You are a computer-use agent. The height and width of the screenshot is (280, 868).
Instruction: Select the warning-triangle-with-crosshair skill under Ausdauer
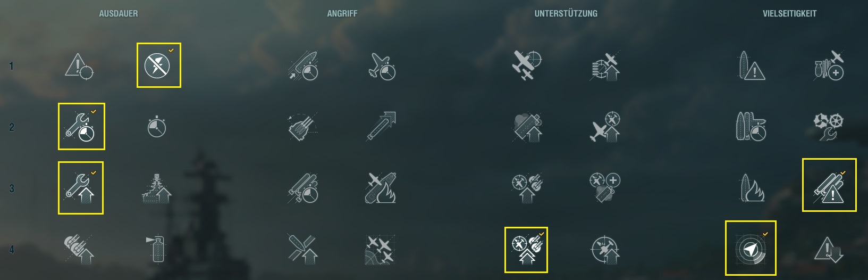point(80,66)
